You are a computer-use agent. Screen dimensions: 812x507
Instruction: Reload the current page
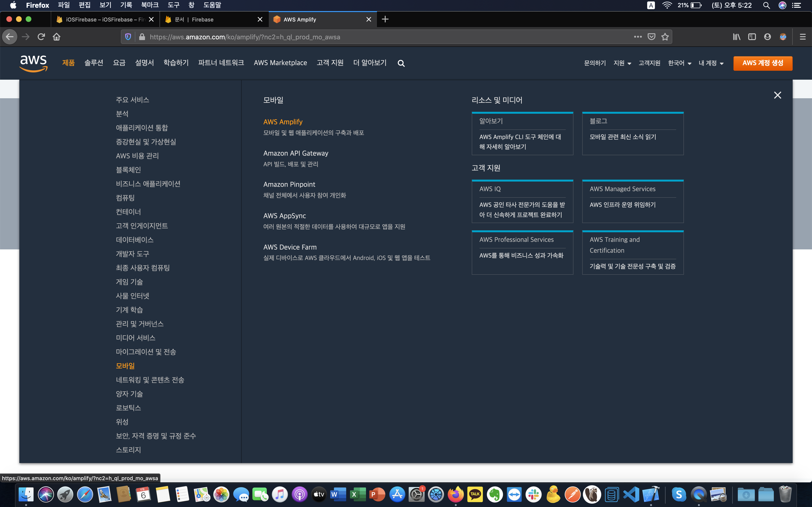[41, 37]
